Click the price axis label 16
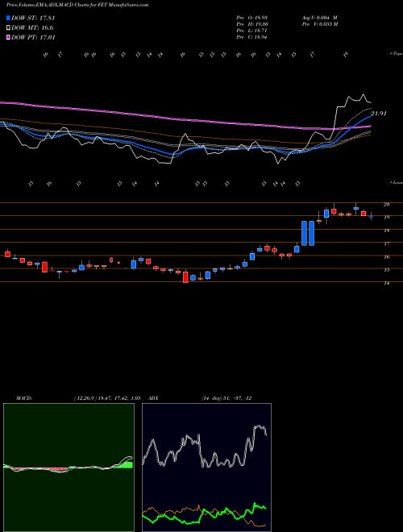Screen dimensions: 403x532 click(x=386, y=257)
